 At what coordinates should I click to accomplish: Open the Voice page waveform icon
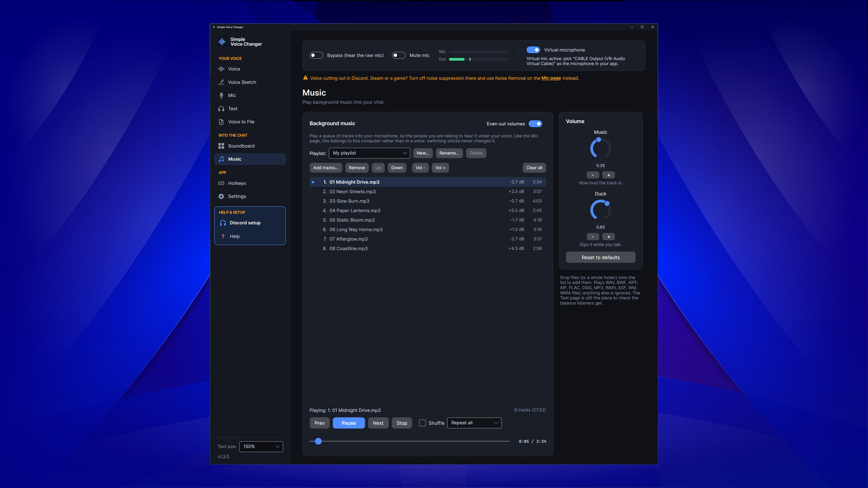coord(221,69)
